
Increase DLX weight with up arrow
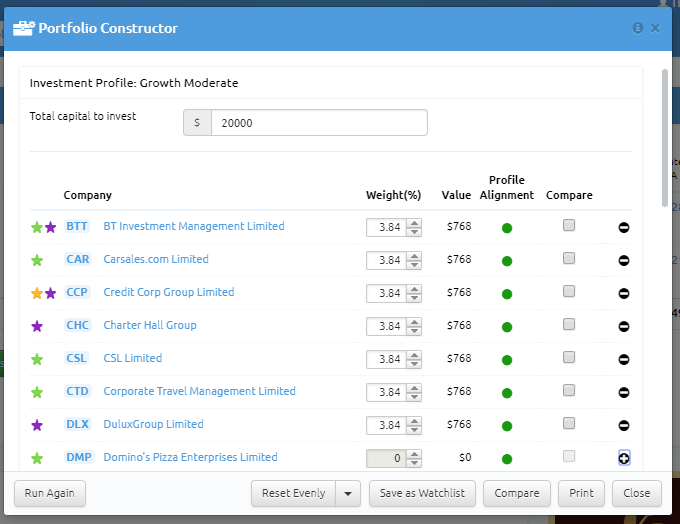point(414,421)
